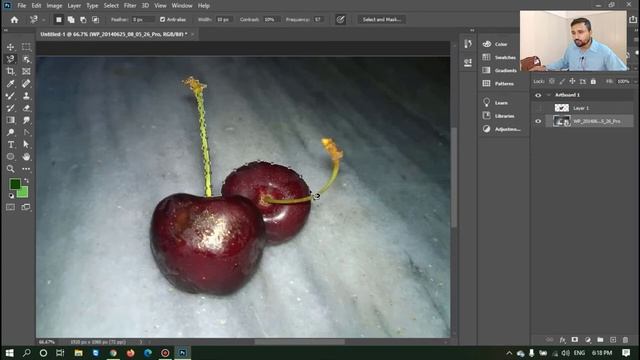The width and height of the screenshot is (640, 360).
Task: Toggle tablet pressure for pen width
Action: pos(340,20)
